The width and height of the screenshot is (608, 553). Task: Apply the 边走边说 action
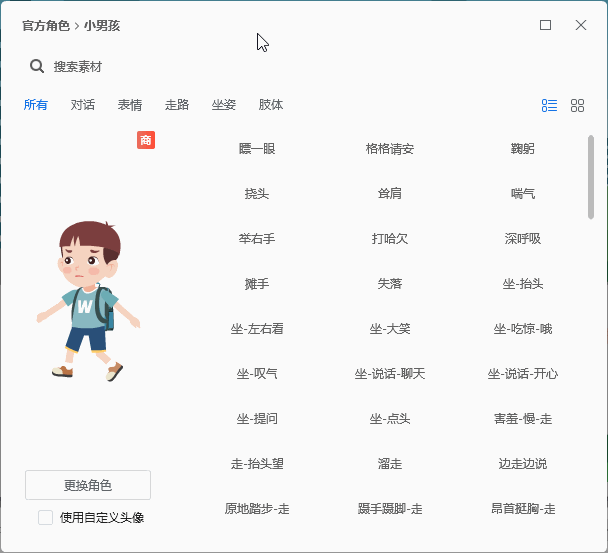click(x=523, y=464)
